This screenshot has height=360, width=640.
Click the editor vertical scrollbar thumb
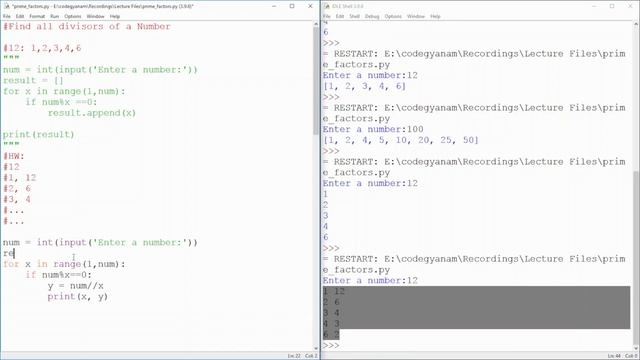point(316,80)
